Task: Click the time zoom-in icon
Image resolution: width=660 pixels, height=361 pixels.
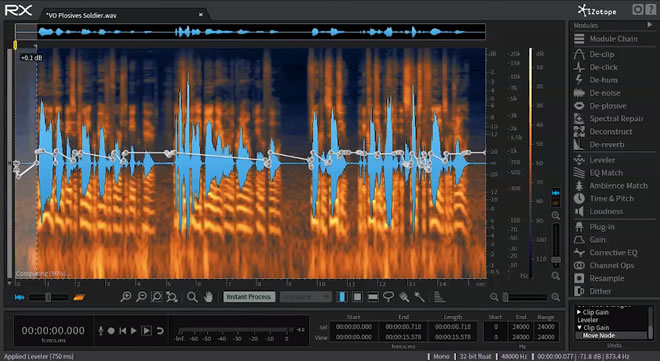Action: pos(125,297)
